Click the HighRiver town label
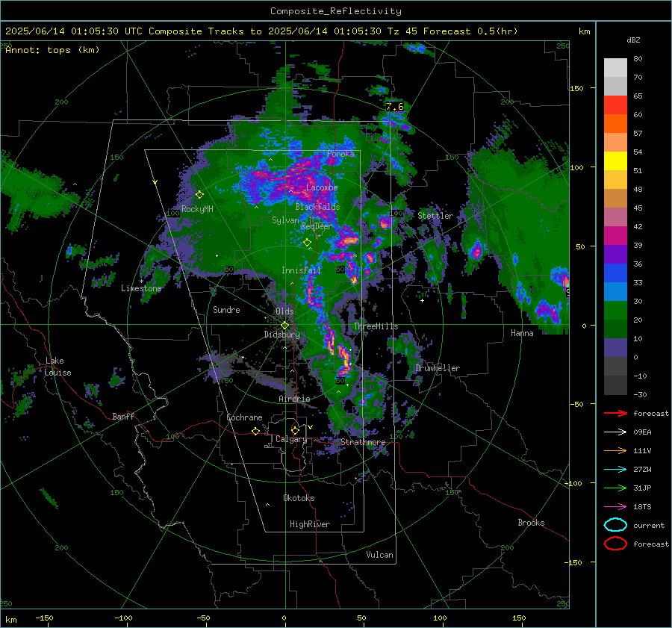This screenshot has width=672, height=628. [x=310, y=524]
